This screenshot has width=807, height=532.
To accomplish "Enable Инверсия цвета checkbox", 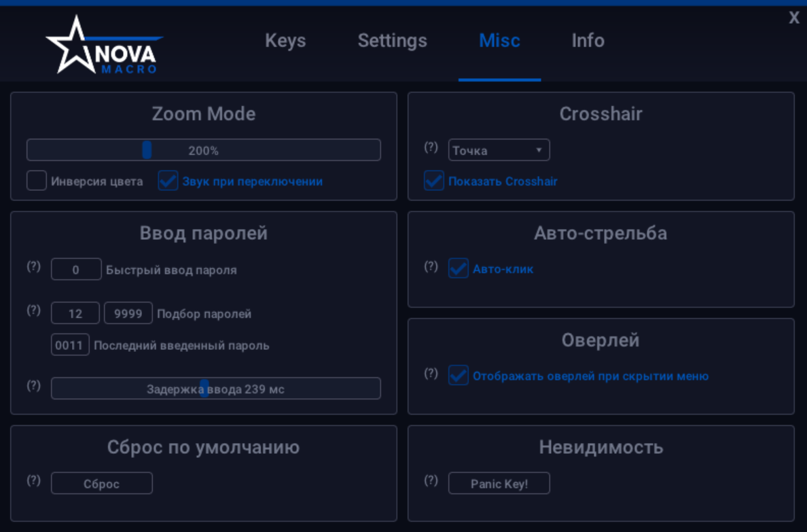I will pos(37,181).
